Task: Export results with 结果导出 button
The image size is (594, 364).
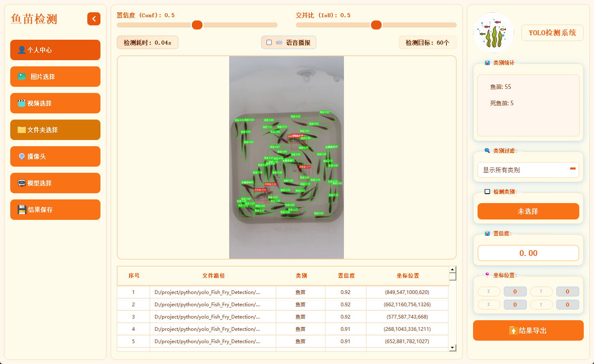Action: (528, 330)
